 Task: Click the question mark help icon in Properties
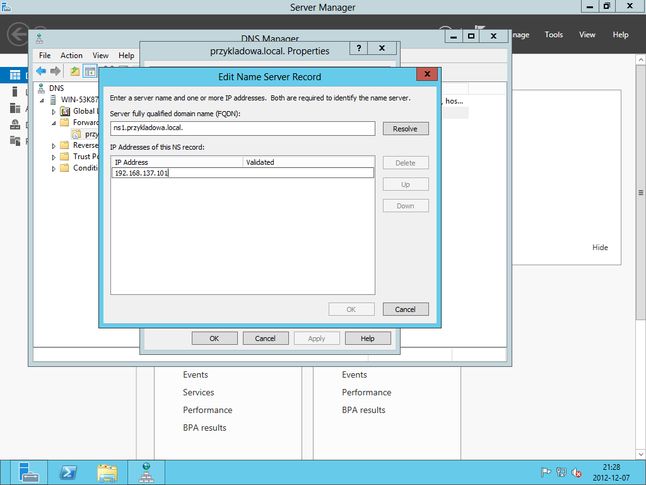pyautogui.click(x=359, y=48)
